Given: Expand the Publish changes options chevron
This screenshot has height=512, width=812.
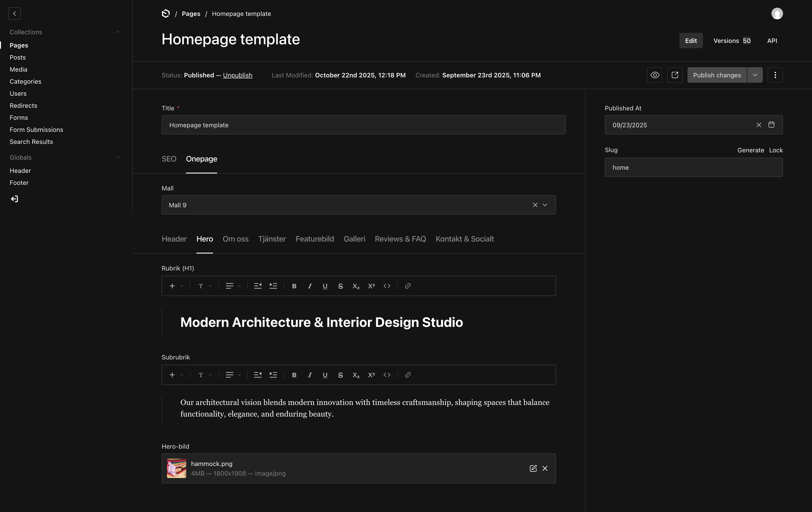Looking at the screenshot, I should (755, 75).
